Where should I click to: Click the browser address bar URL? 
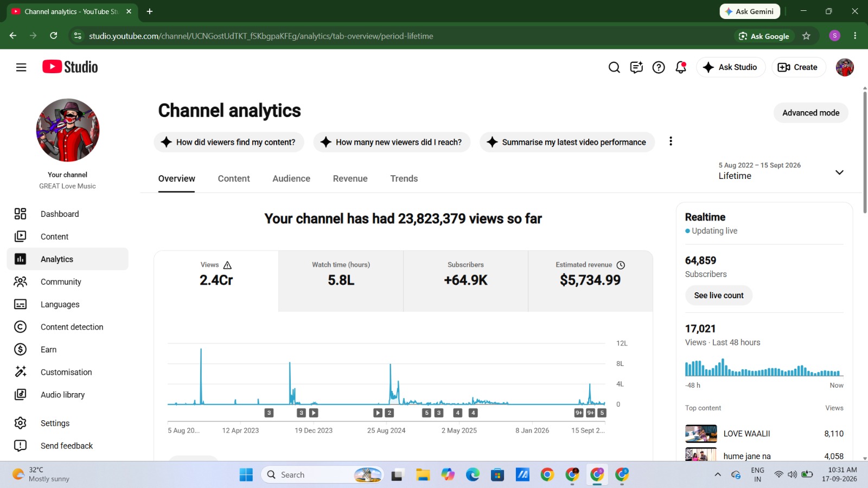pos(261,36)
